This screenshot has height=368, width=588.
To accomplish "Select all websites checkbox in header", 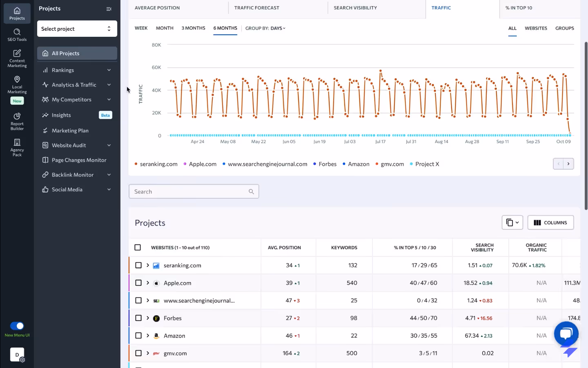I will [138, 247].
